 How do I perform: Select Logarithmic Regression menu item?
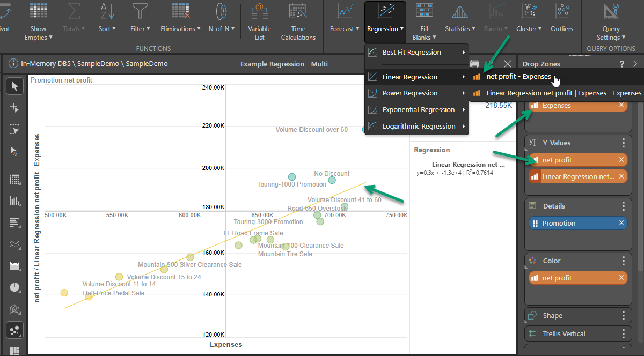(x=416, y=127)
